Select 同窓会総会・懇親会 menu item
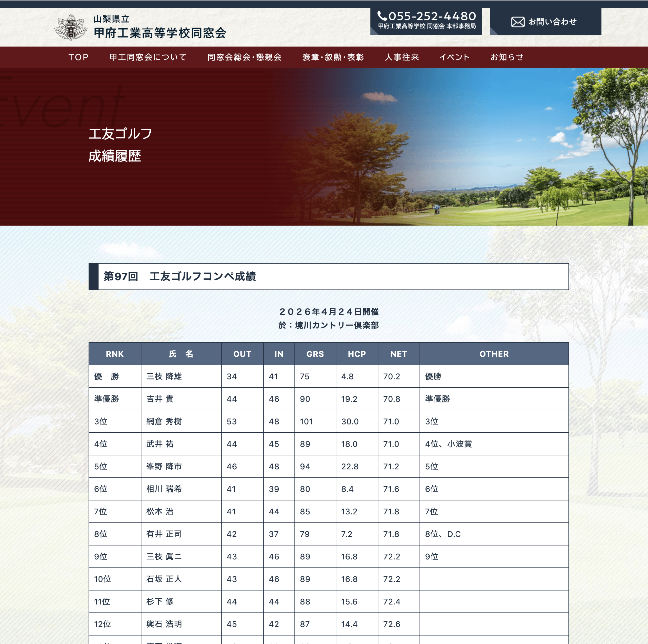648x644 pixels. coord(245,57)
